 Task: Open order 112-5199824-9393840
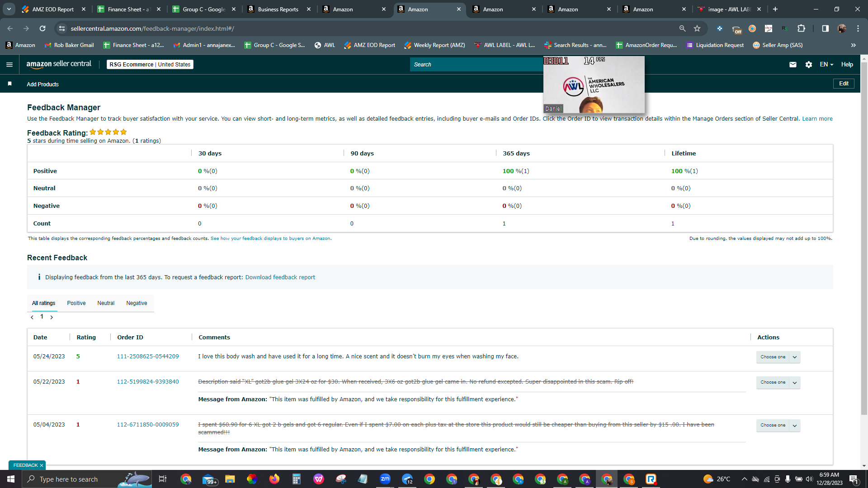click(148, 382)
